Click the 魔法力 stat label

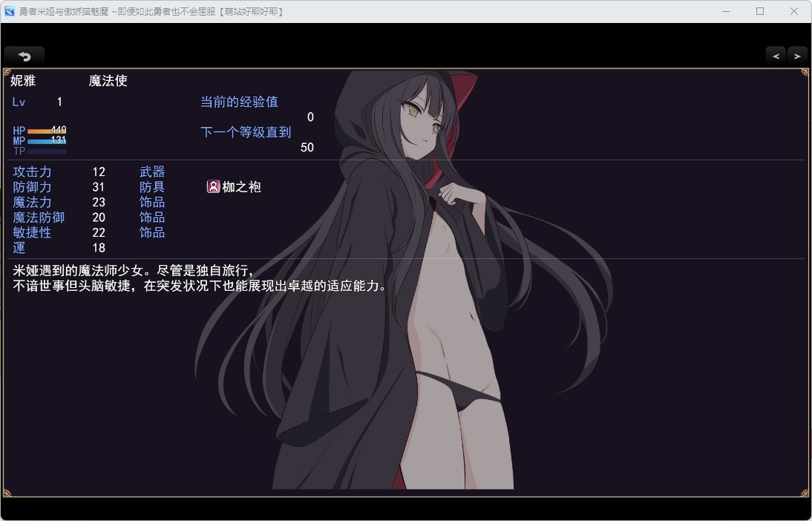click(x=32, y=202)
